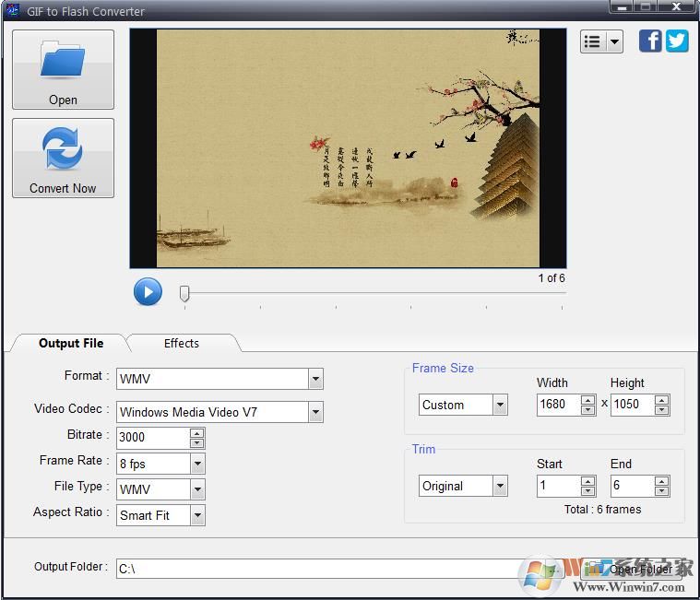Viewport: 700px width, 600px height.
Task: Increase the Trim End frame value
Action: tap(661, 481)
